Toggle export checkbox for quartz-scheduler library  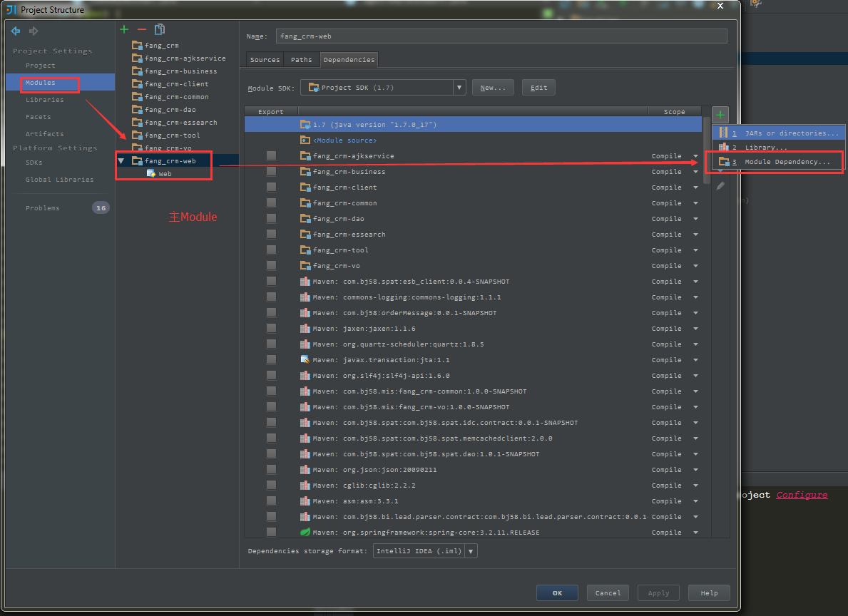(272, 344)
